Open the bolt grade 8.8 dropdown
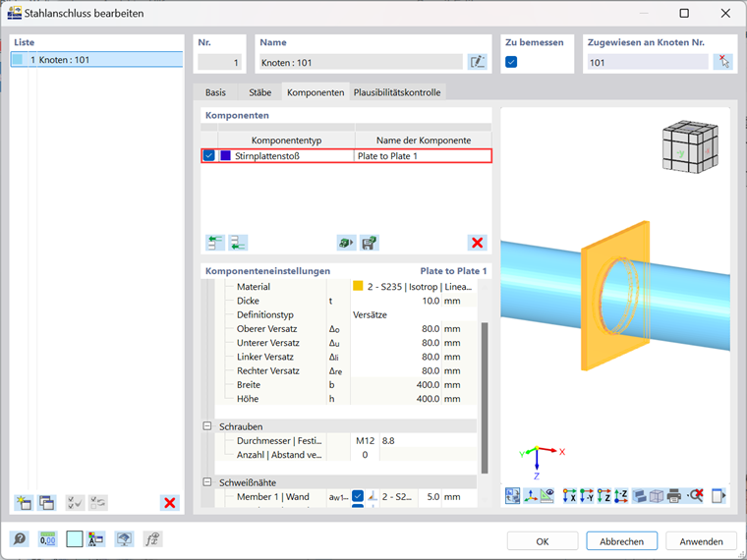This screenshot has height=560, width=747. pos(428,440)
